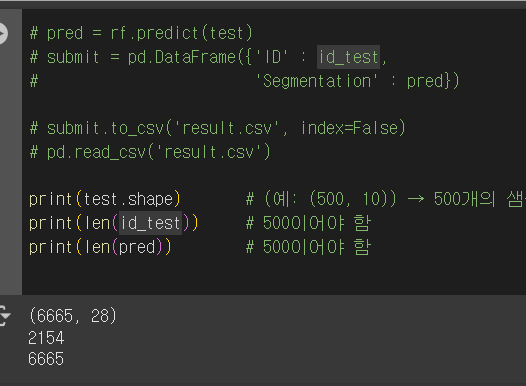The image size is (526, 386).
Task: Click pd.DataFrame in the commented submit line
Action: point(181,57)
